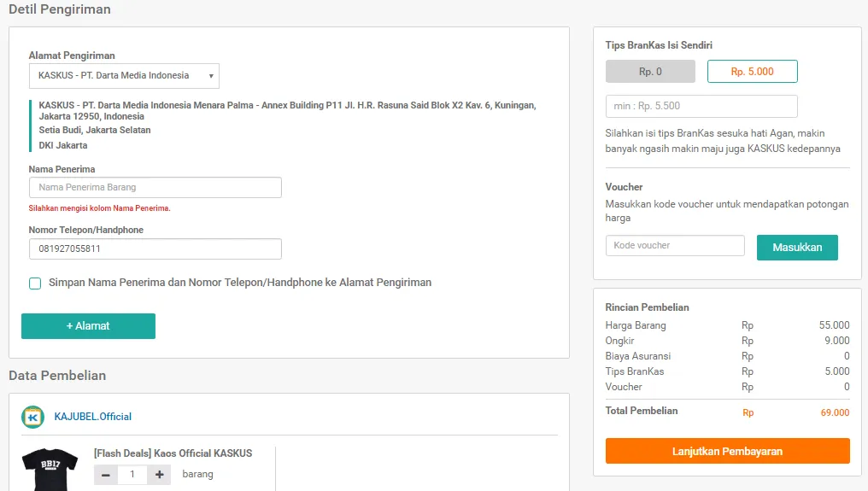The image size is (868, 491).
Task: Click the KAJUBEL.Official seller logo icon
Action: pos(32,417)
